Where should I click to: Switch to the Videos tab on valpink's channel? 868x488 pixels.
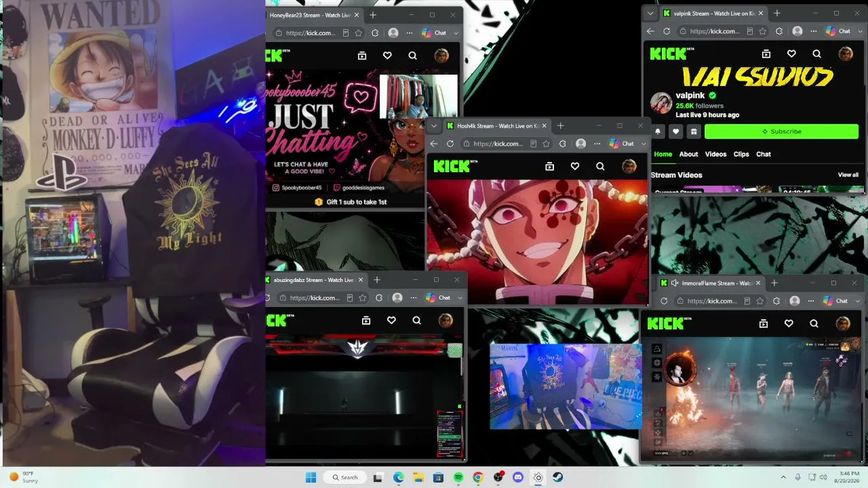tap(715, 154)
